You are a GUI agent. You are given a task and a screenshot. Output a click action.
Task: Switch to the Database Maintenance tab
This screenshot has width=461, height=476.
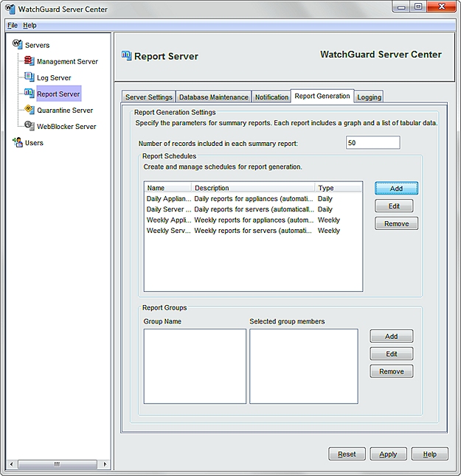coord(213,97)
